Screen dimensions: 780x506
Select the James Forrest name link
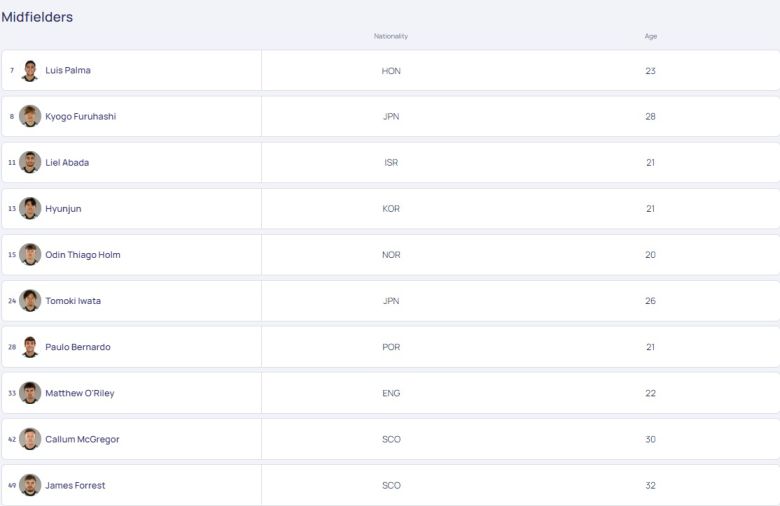(x=75, y=485)
